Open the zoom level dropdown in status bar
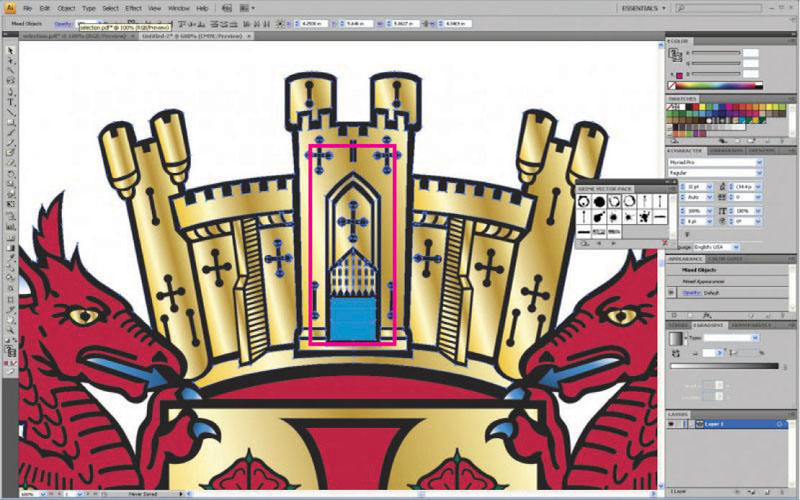Image resolution: width=800 pixels, height=500 pixels. 43,494
